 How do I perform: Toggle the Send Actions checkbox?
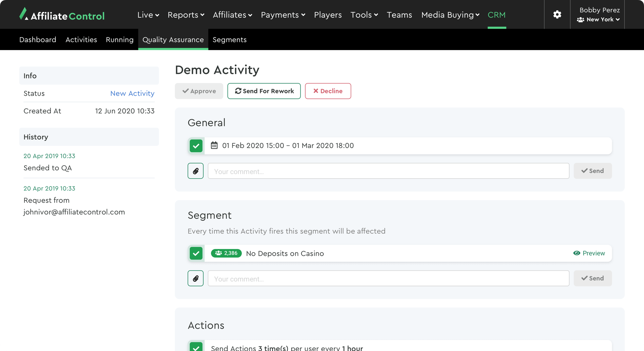(196, 347)
